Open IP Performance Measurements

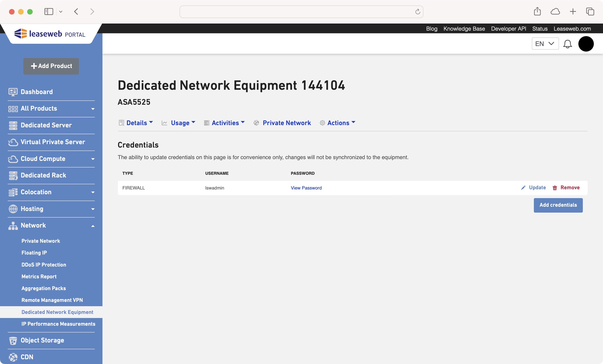[58, 324]
